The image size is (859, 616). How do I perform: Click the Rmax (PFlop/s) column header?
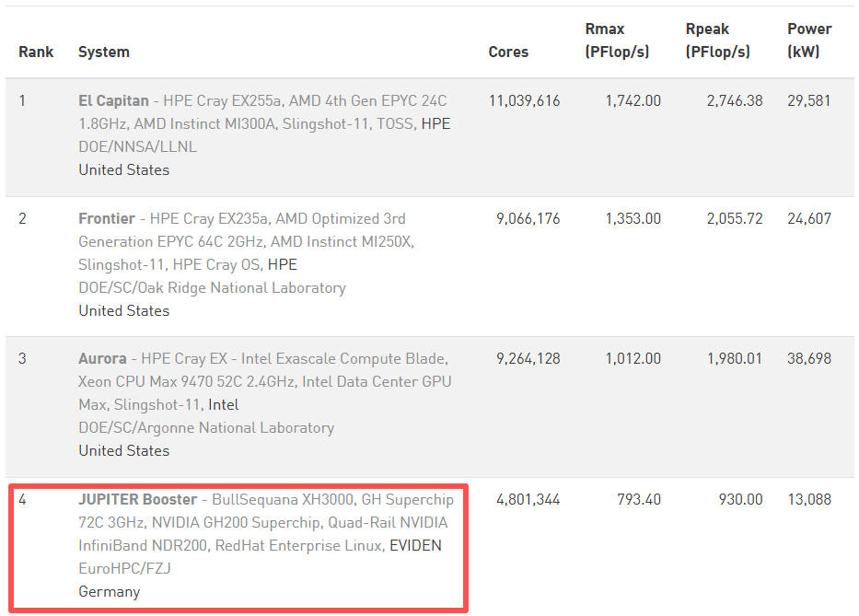pos(617,41)
